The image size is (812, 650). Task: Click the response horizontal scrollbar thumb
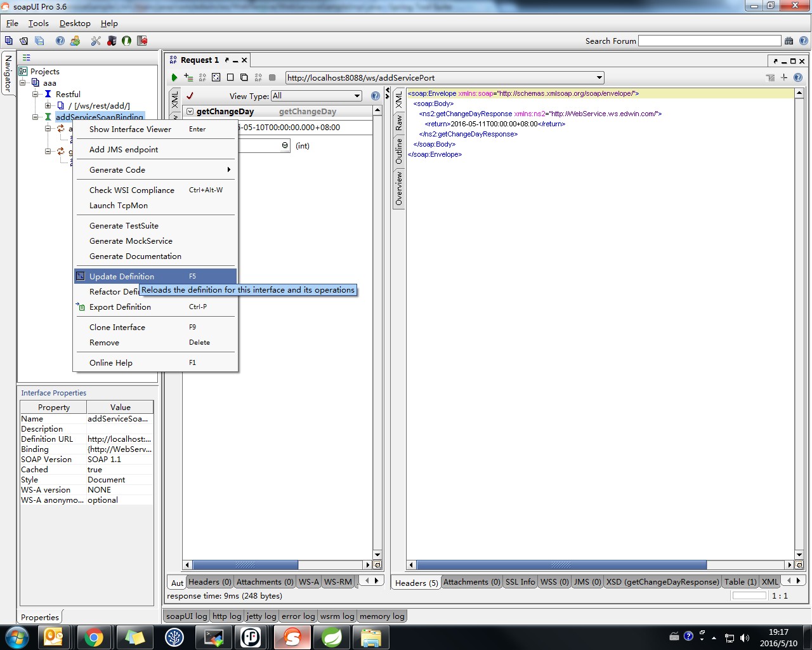[x=561, y=565]
